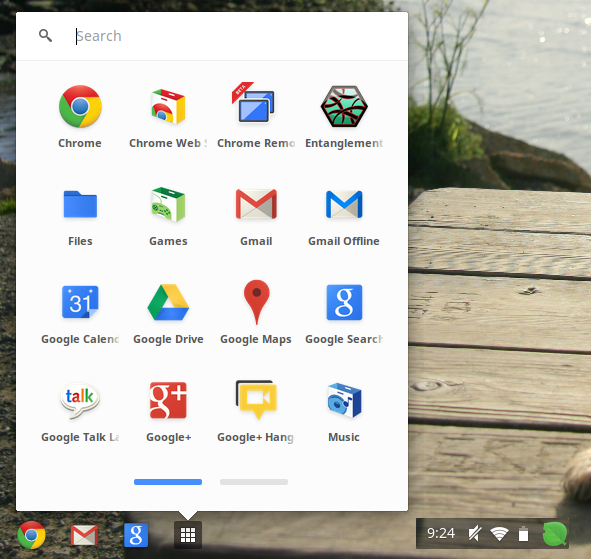Click the Google Search shelf icon
The width and height of the screenshot is (591, 559).
136,535
